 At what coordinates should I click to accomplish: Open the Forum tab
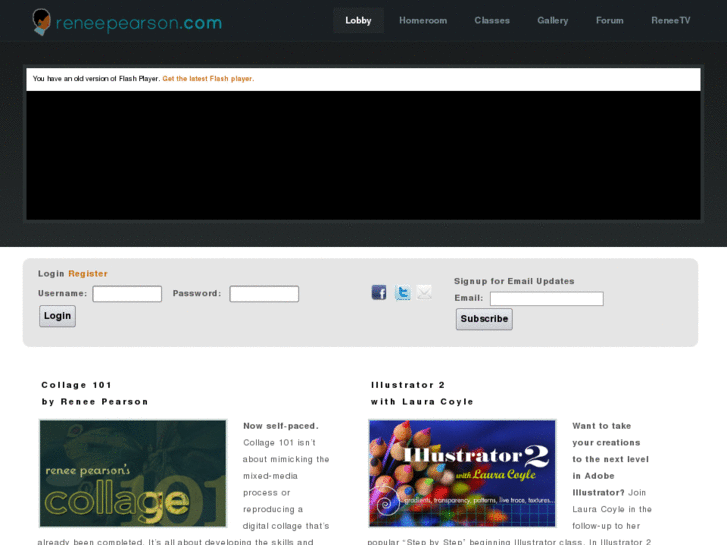pos(610,20)
